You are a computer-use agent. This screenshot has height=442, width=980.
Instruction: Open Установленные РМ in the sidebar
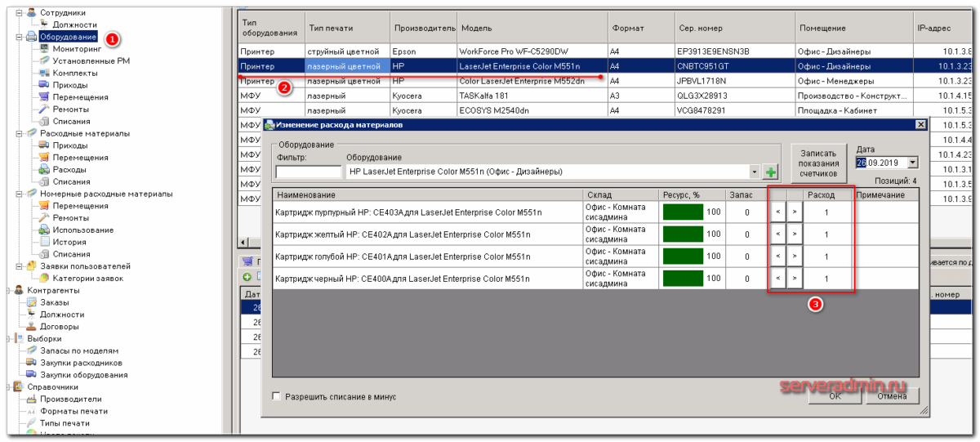(91, 61)
